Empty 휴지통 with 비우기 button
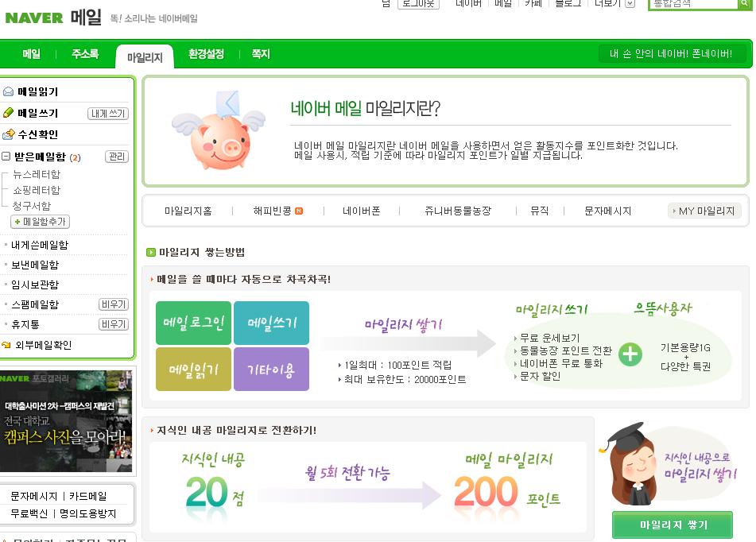 click(x=114, y=324)
